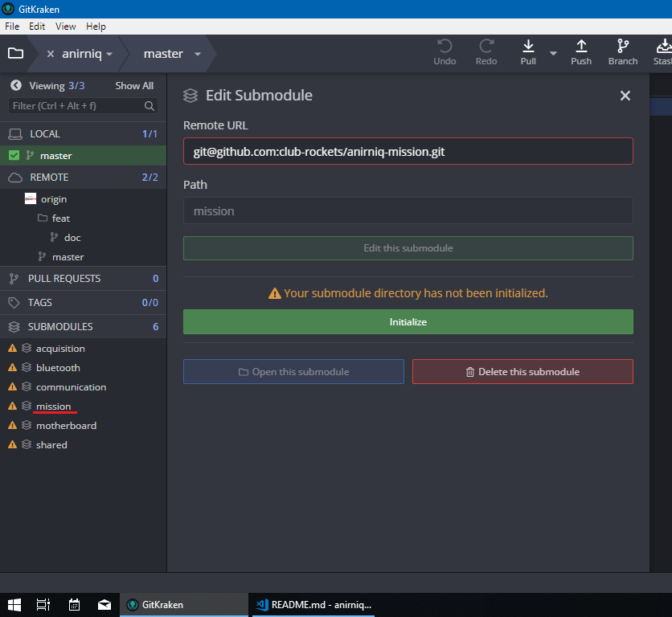This screenshot has width=672, height=617.
Task: Click shared submodule warning icon
Action: coord(12,444)
